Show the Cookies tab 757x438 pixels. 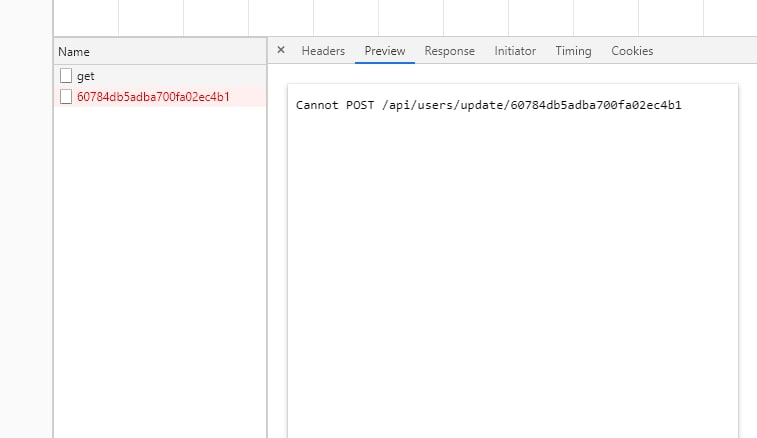pyautogui.click(x=632, y=51)
